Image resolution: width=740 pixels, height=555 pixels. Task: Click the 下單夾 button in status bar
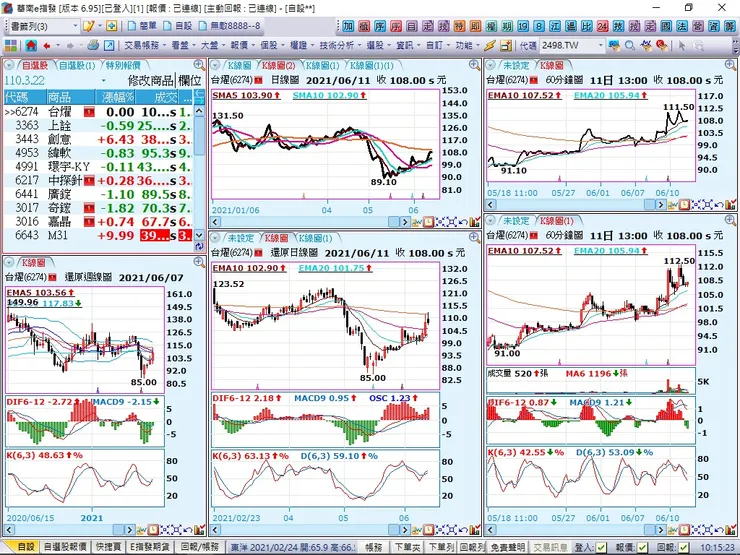point(407,547)
